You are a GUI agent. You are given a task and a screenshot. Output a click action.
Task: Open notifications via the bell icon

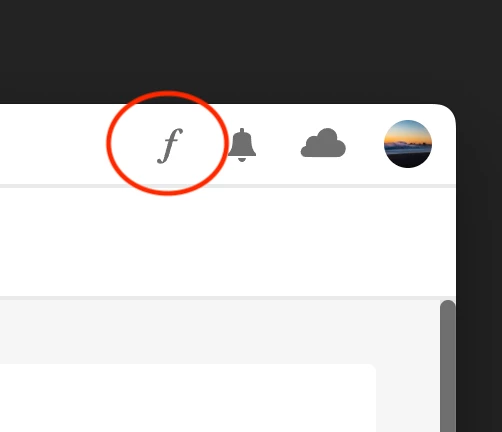(x=242, y=145)
